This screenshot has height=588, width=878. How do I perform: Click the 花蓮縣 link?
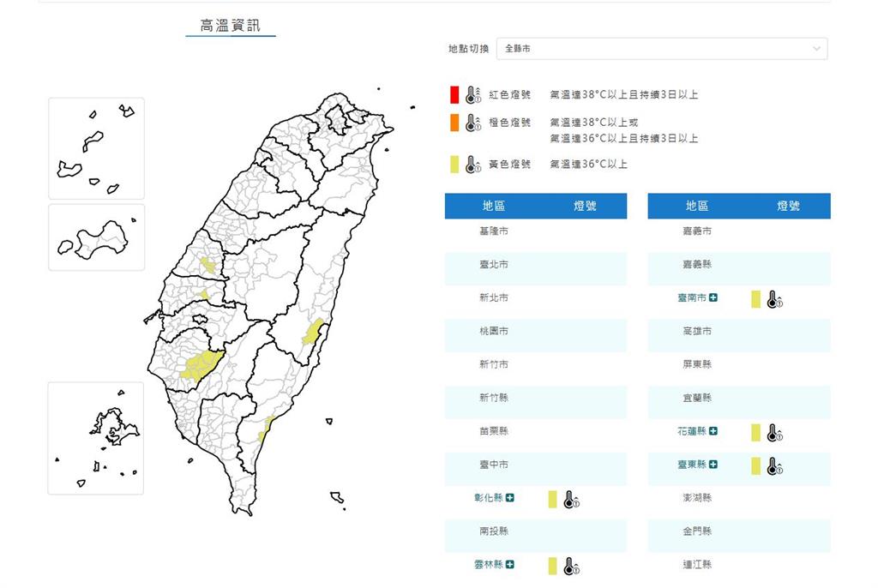tap(692, 431)
